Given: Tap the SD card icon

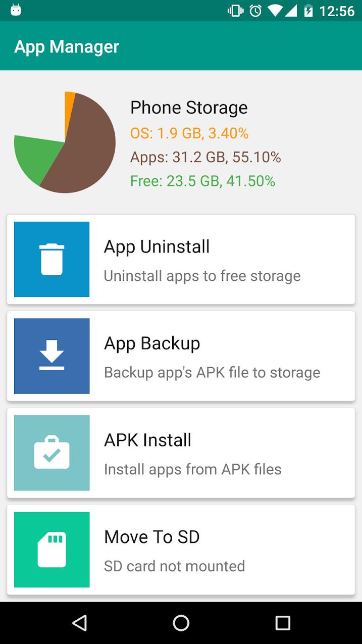Looking at the screenshot, I should [51, 550].
